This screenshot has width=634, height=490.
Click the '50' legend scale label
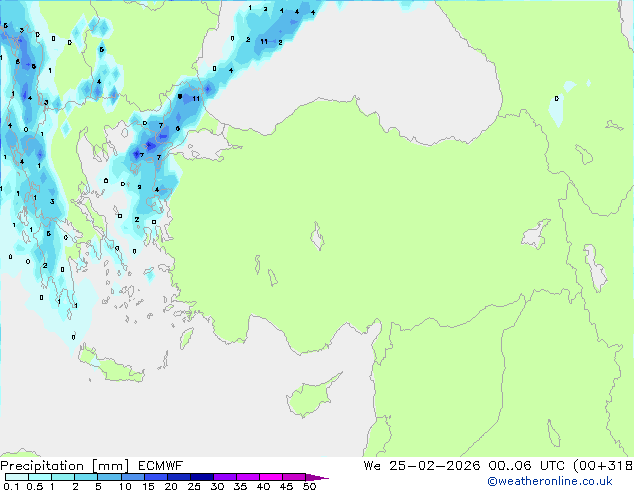point(309,486)
